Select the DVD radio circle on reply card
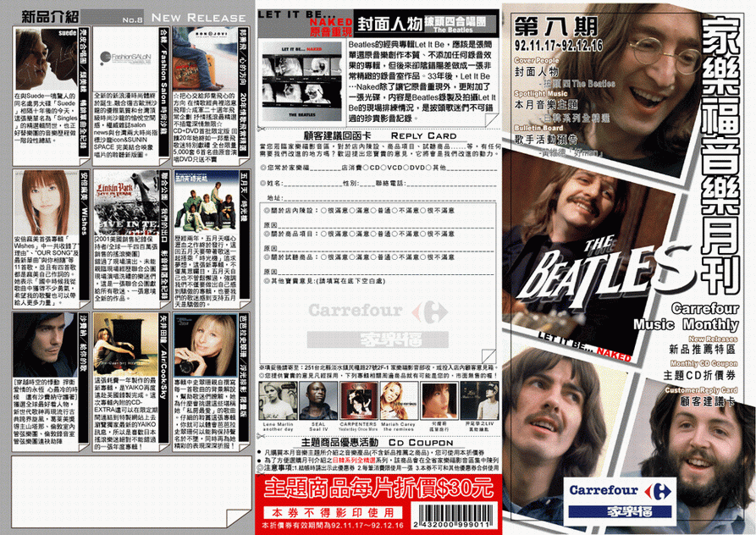 click(406, 168)
